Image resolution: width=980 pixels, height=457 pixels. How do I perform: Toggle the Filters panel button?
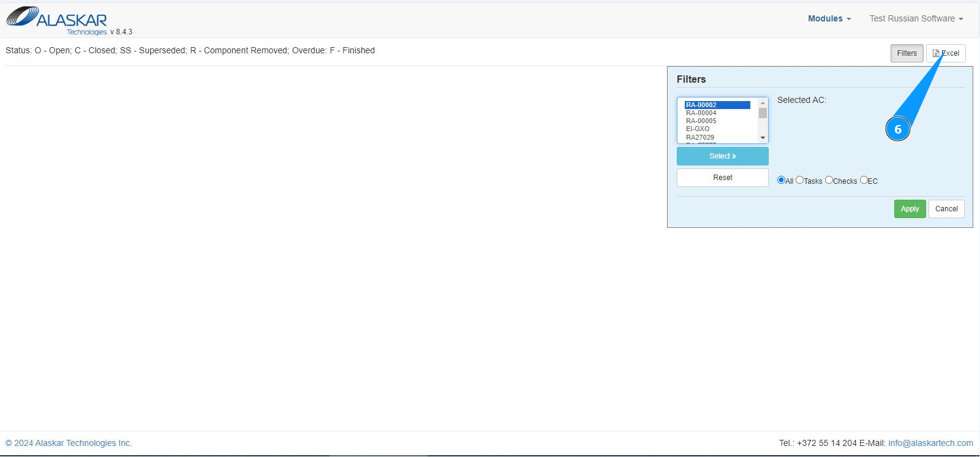click(x=907, y=53)
